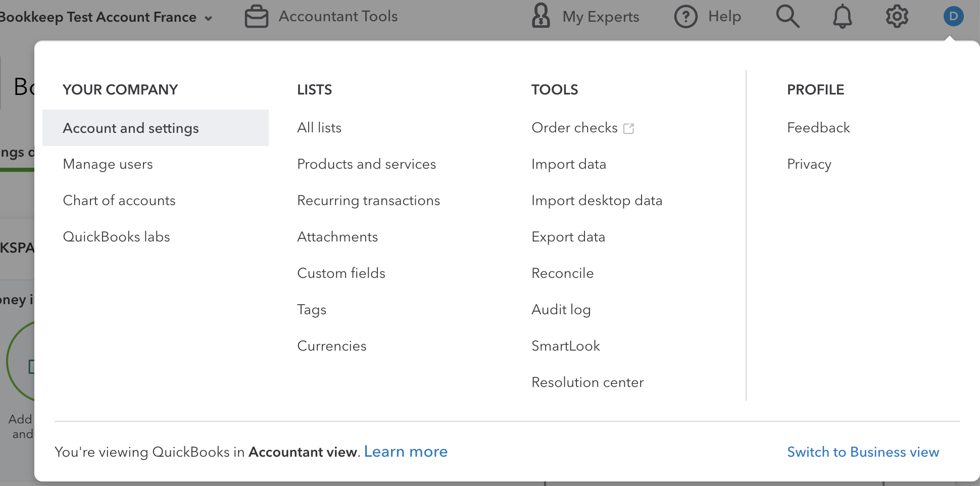Select Products and services
Image resolution: width=980 pixels, height=486 pixels.
366,164
